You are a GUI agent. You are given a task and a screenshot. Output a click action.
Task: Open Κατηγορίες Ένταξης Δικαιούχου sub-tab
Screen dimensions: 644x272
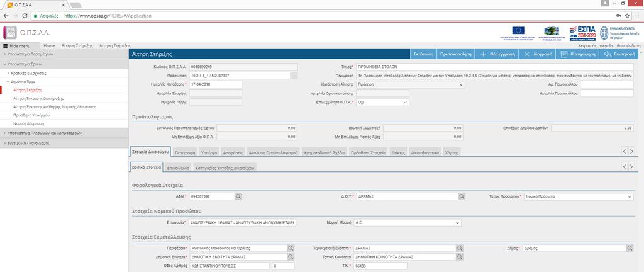point(225,168)
